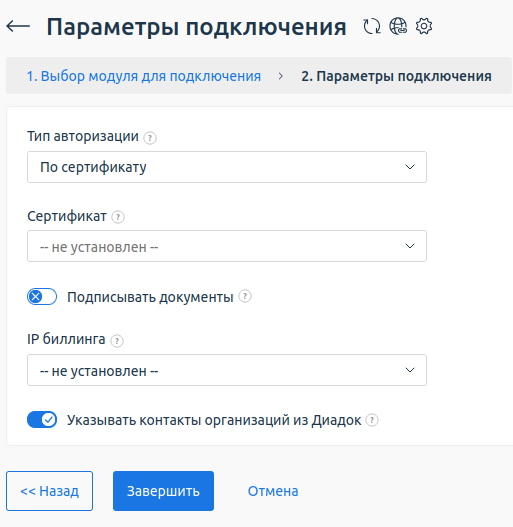513x527 pixels.
Task: Open the gear settings icon in the header
Action: coord(424,26)
